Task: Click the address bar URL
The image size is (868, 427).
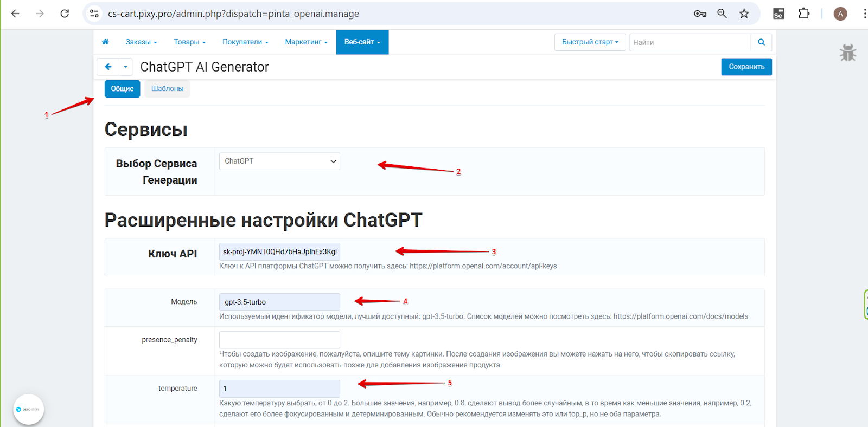Action: coord(233,14)
